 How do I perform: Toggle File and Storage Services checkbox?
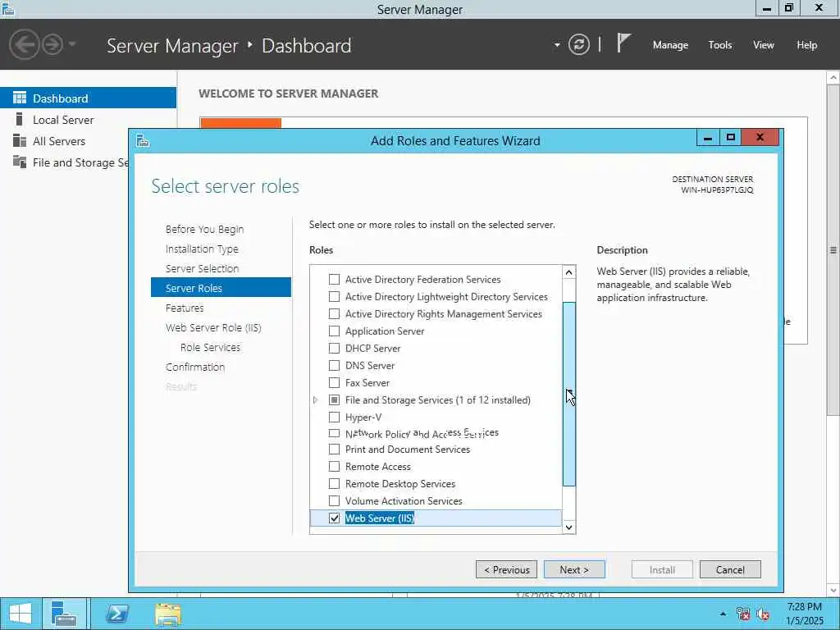335,400
